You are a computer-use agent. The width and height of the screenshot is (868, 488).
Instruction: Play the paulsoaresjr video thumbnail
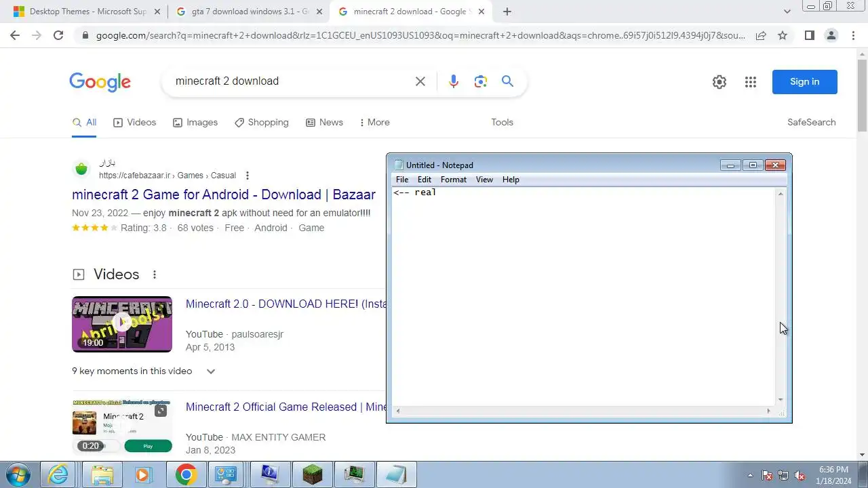click(122, 324)
